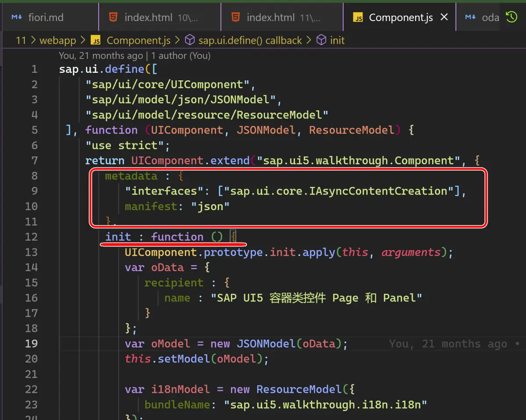Click HTML5 icon on index.html 11 tab
Image resolution: width=526 pixels, height=420 pixels.
236,18
